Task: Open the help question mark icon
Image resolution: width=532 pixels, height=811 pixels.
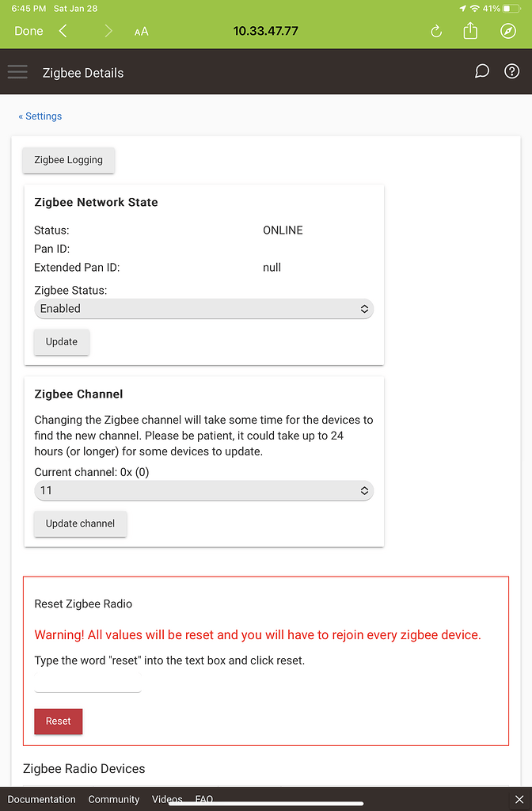Action: [x=512, y=71]
